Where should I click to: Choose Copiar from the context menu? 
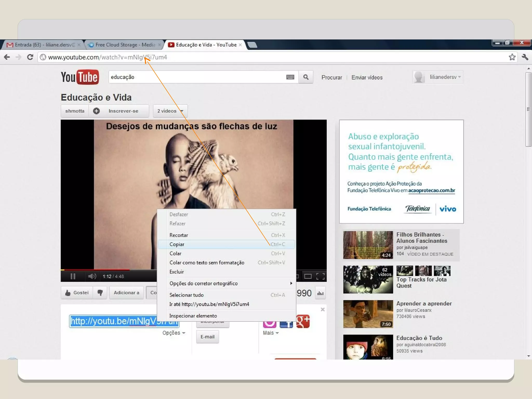(x=177, y=244)
